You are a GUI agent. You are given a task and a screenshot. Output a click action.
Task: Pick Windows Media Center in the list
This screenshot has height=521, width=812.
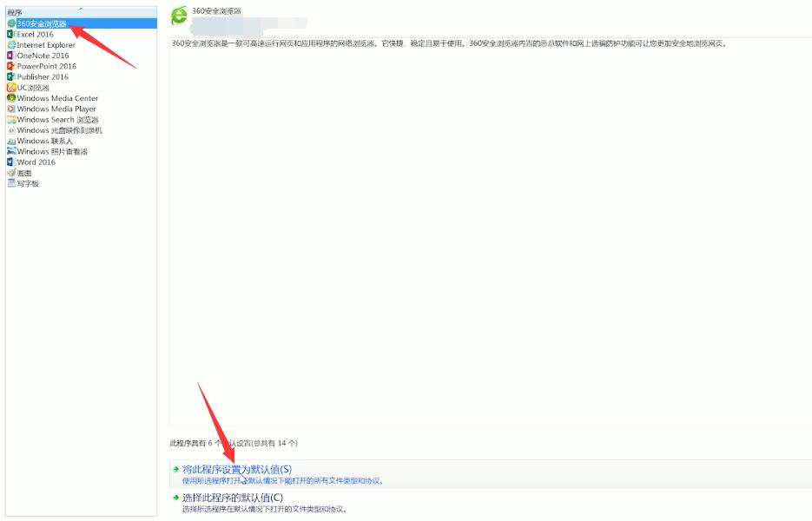tap(57, 98)
